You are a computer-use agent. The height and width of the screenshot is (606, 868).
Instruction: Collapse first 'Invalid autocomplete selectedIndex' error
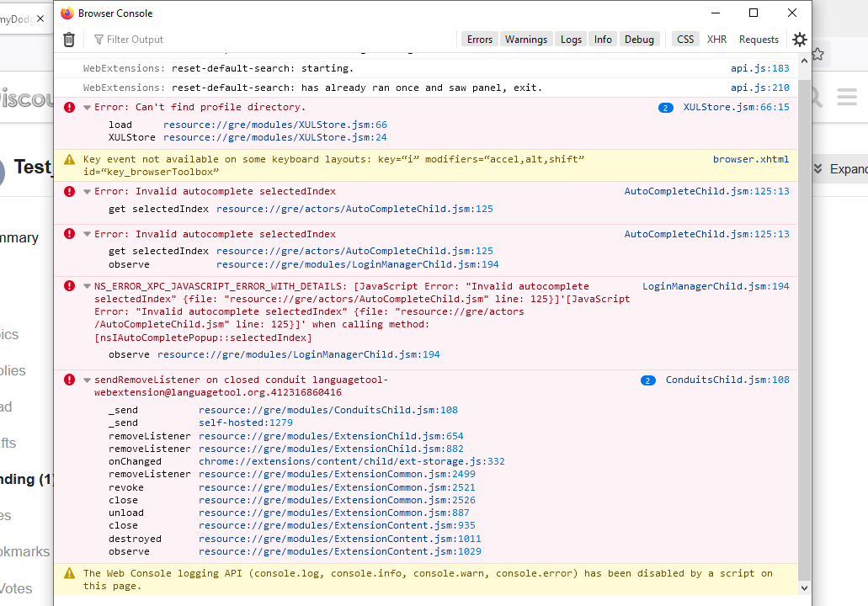(x=87, y=192)
